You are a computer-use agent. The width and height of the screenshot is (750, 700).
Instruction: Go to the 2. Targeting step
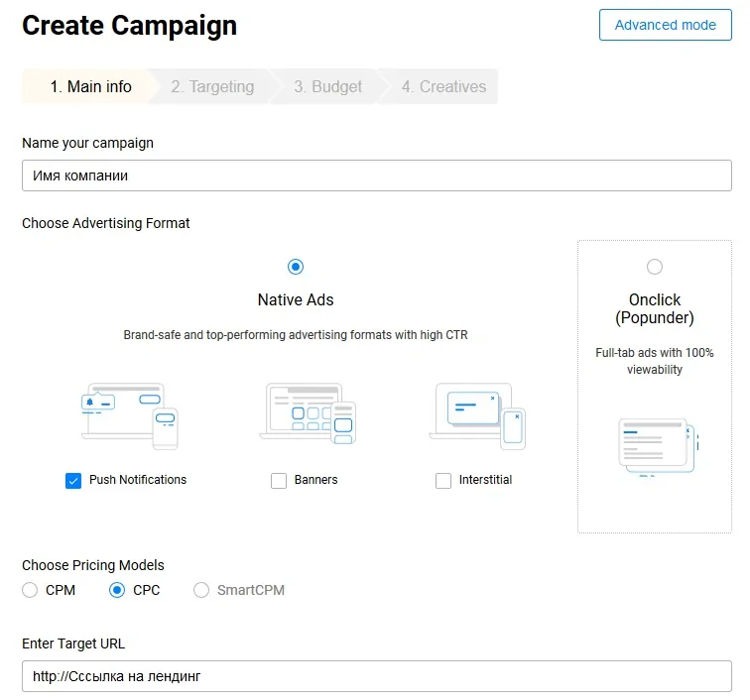[x=211, y=87]
